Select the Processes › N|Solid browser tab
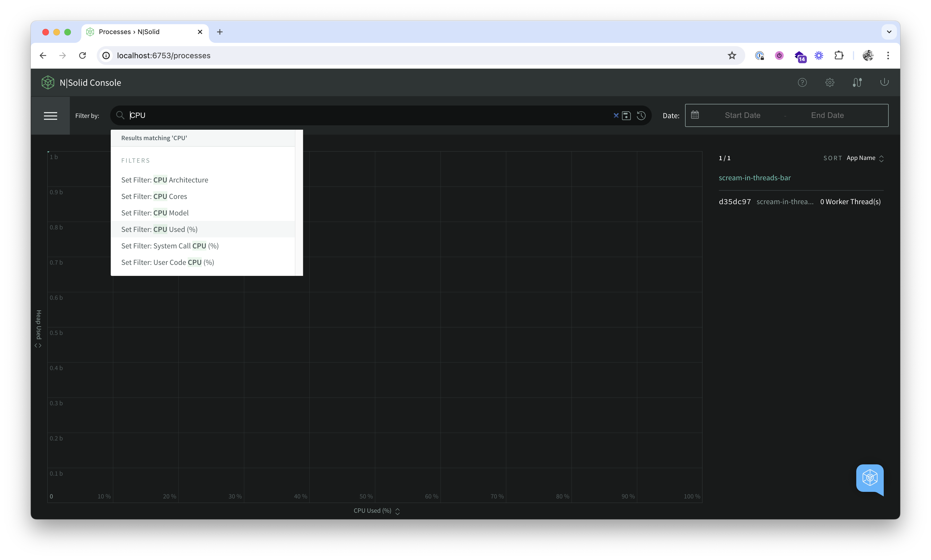The height and width of the screenshot is (560, 931). [x=145, y=32]
